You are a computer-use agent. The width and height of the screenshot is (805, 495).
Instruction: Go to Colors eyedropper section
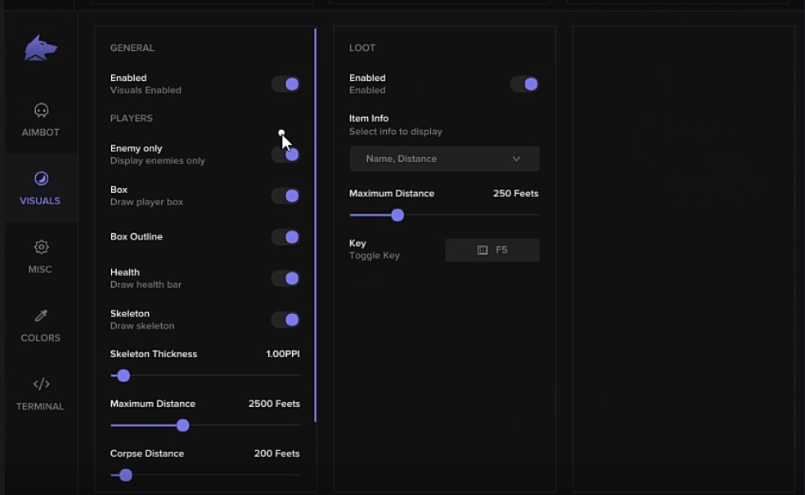(41, 326)
